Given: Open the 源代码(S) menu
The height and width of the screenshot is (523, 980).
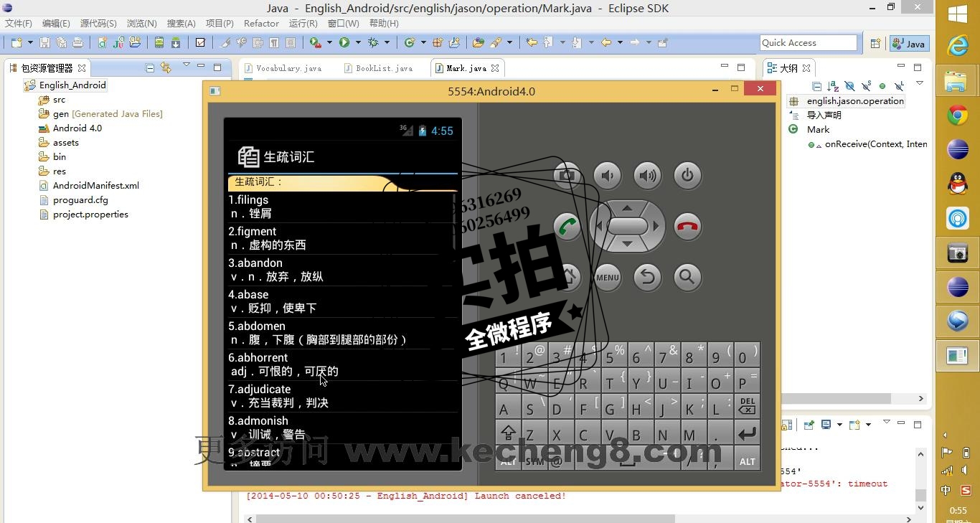Looking at the screenshot, I should pyautogui.click(x=98, y=24).
